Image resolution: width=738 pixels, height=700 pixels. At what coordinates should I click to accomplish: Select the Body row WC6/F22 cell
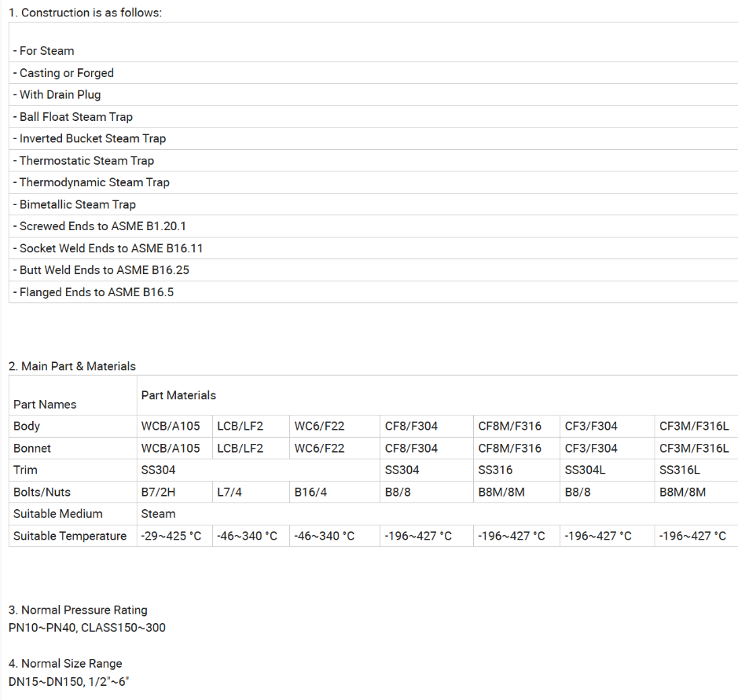[x=335, y=427]
